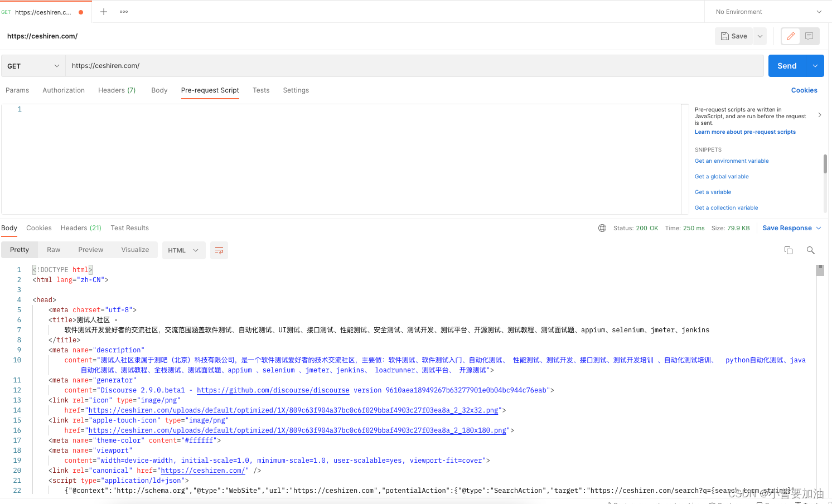Open the Params tab
Screen dimensions: 832x504
17,90
